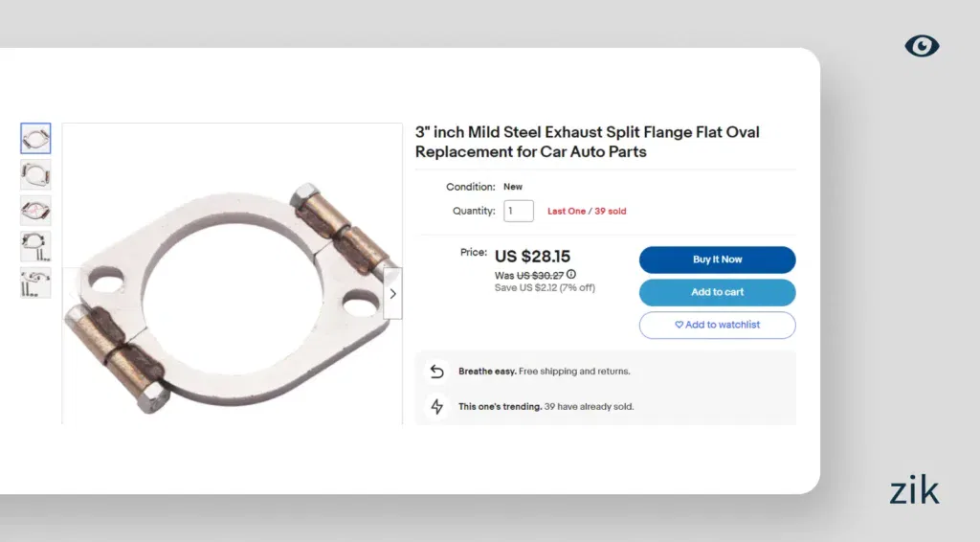
Task: Open the fourth thumbnail showing flange above bolts
Action: (35, 246)
